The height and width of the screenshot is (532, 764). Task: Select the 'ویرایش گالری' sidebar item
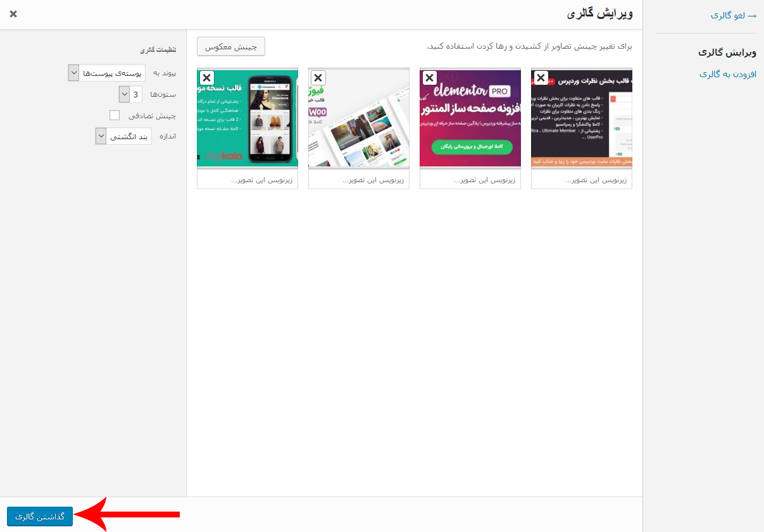[727, 52]
